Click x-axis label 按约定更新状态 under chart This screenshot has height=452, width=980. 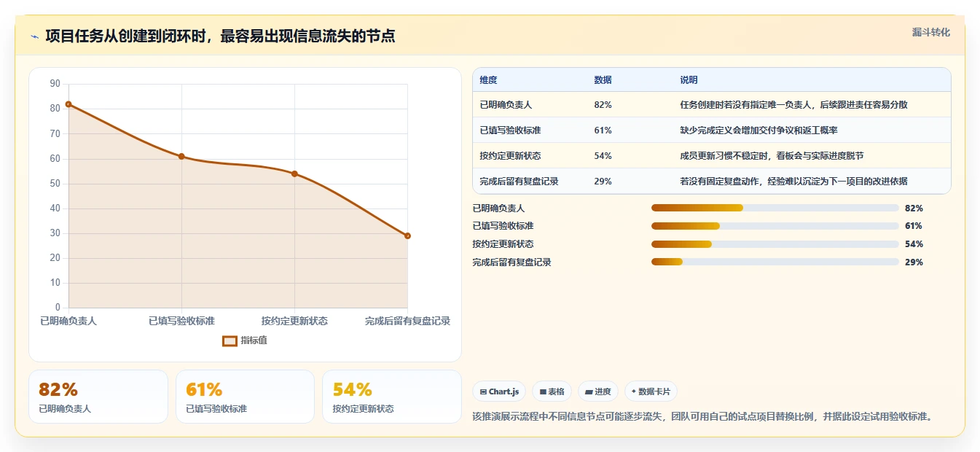click(294, 321)
